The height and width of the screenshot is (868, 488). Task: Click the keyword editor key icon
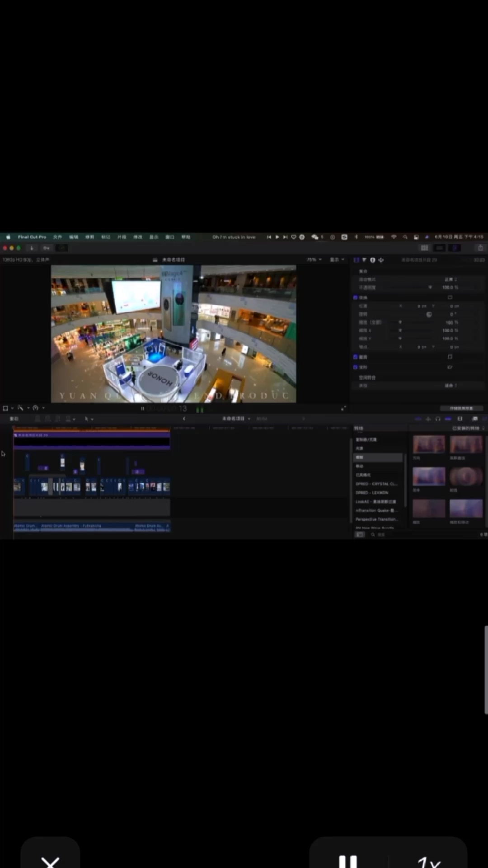tap(47, 248)
